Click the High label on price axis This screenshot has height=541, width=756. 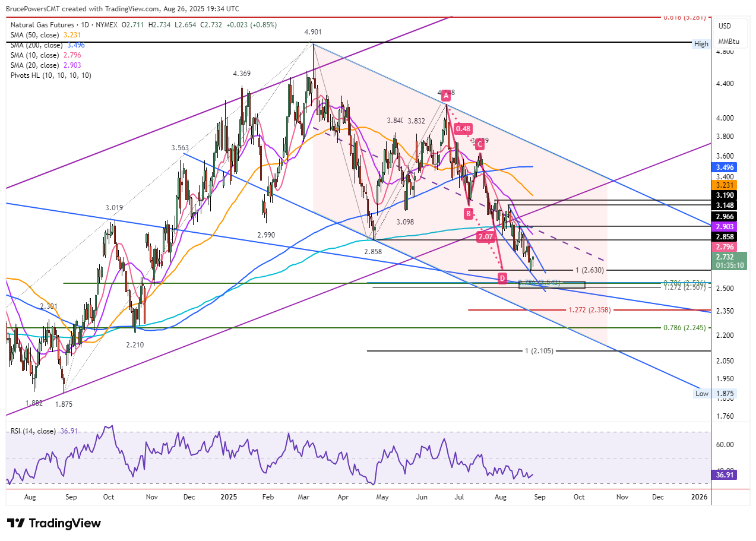pos(701,44)
